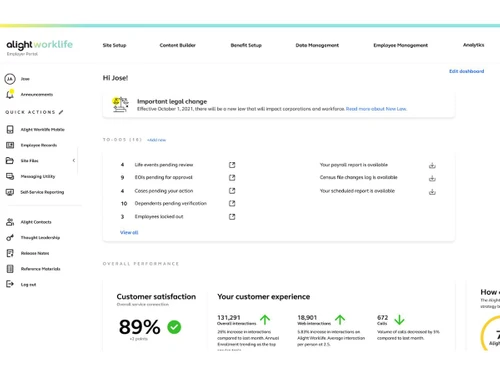Open the Release Notes icon
This screenshot has width=500, height=375.
tap(10, 253)
